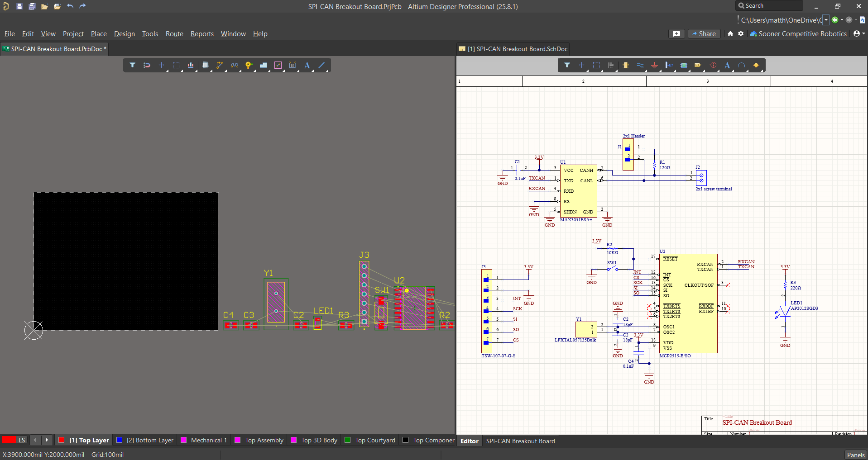Viewport: 868px width, 460px height.
Task: Choose the Align Objects tool in the PCB toolbar
Action: click(191, 65)
